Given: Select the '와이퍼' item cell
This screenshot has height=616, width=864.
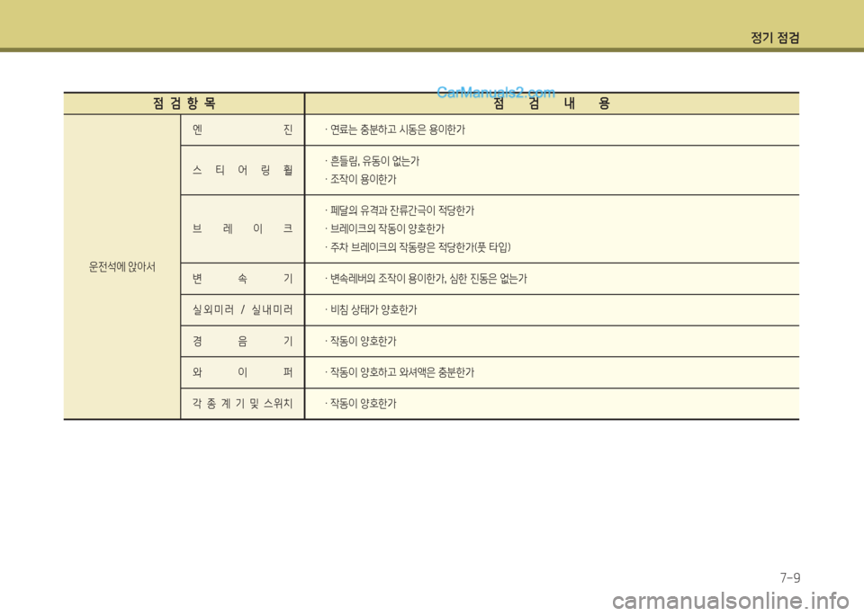Looking at the screenshot, I should tap(242, 372).
